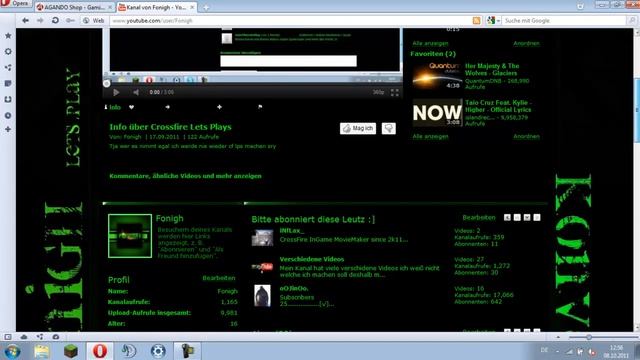Toggle panels with status bar button
This screenshot has height=360, width=640.
8,337
